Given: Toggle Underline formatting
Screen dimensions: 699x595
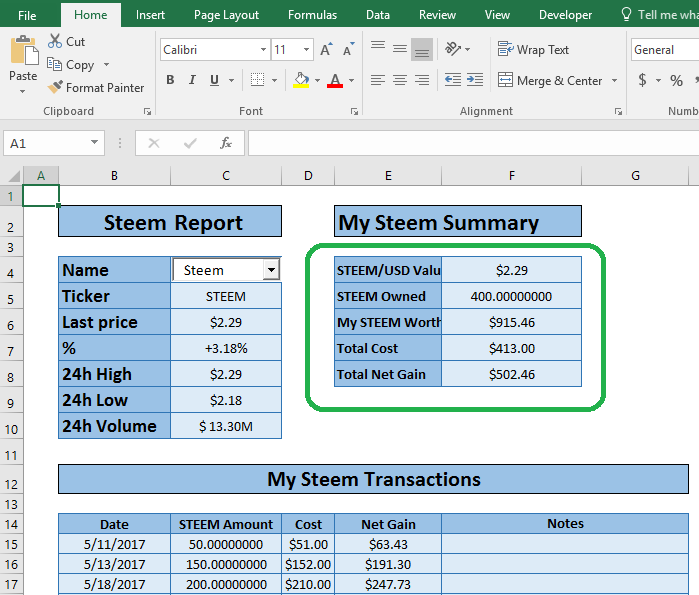Looking at the screenshot, I should point(214,80).
